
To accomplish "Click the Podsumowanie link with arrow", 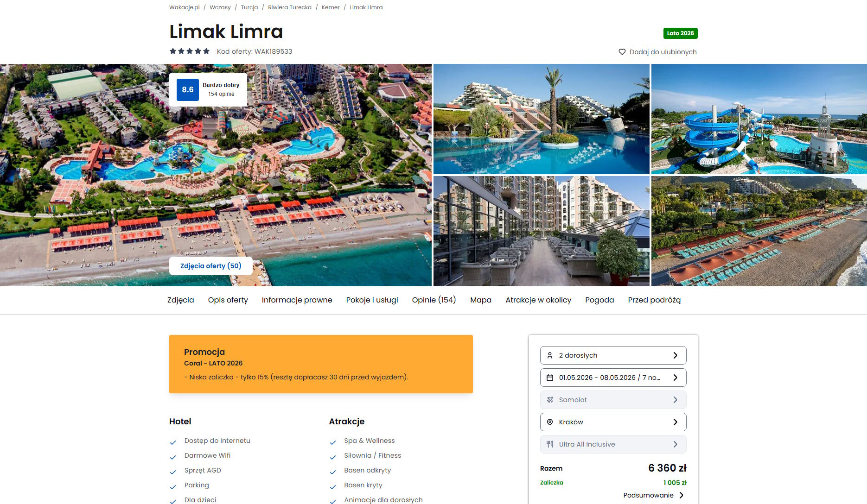I will coord(653,495).
